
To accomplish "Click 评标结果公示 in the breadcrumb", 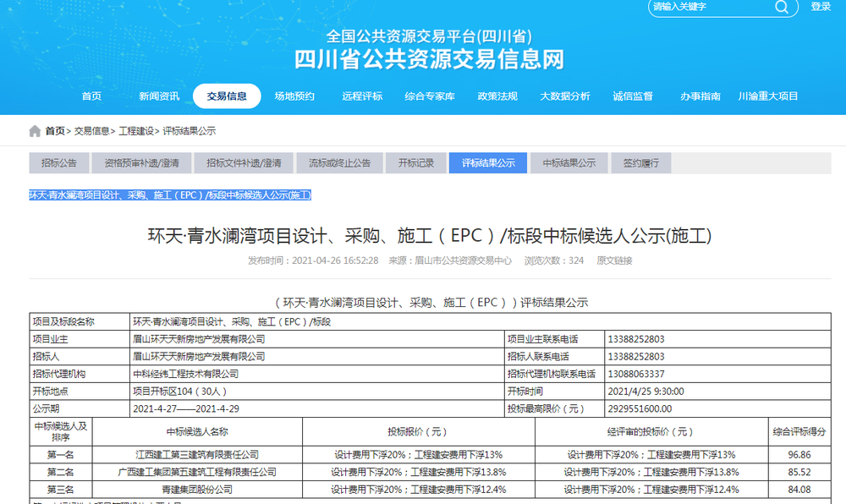I will click(x=190, y=131).
